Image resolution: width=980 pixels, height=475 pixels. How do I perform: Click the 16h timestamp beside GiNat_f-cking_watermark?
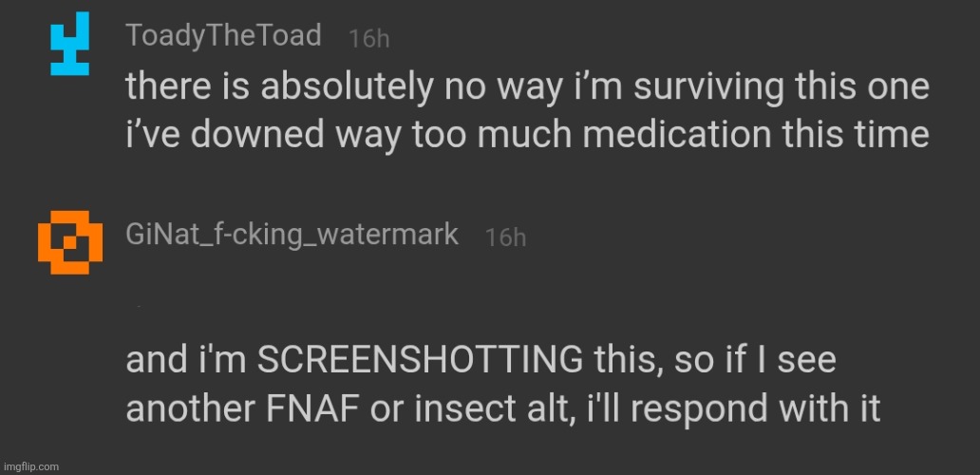tap(505, 237)
